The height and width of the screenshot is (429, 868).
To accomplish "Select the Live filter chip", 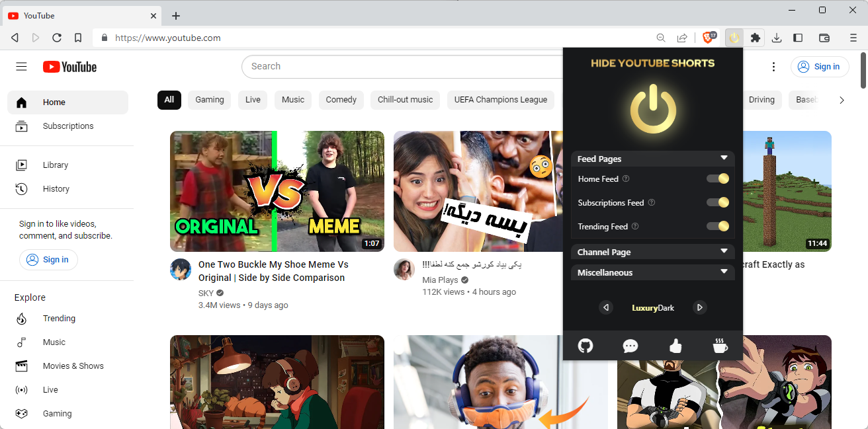I will click(x=253, y=100).
